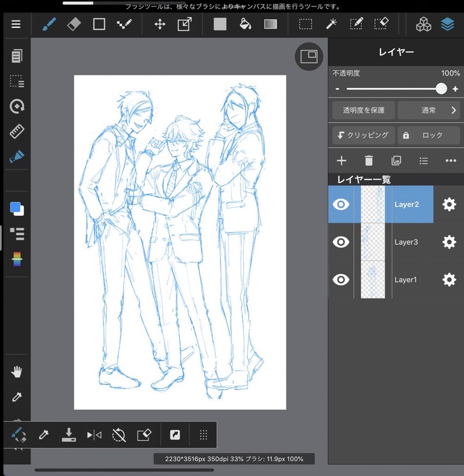Delete layer with trash icon
The image size is (464, 476).
coord(369,161)
